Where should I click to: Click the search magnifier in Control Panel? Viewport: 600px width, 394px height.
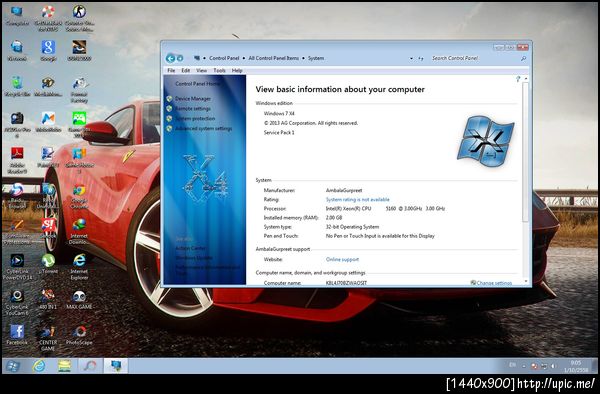(523, 58)
